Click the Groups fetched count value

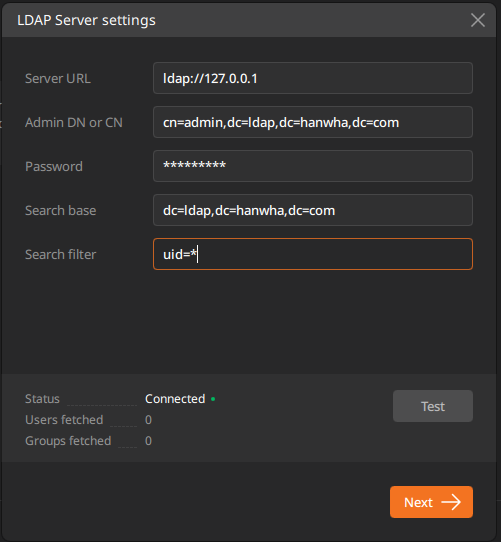[148, 441]
